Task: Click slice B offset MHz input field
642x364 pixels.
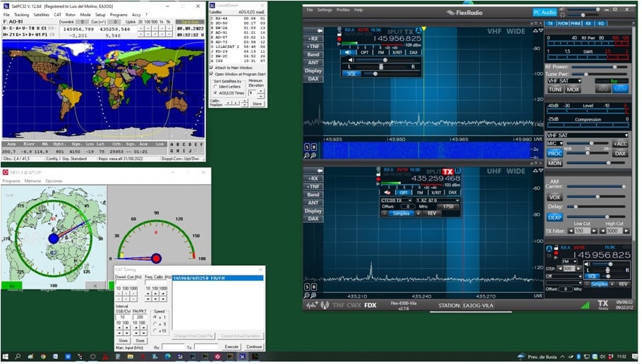Action: [407, 207]
